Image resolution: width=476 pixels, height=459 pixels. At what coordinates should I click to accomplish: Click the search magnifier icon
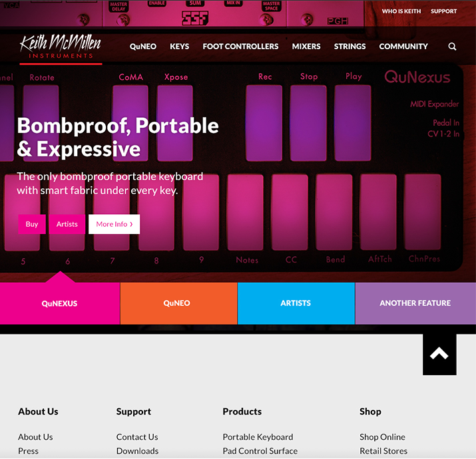pos(453,47)
